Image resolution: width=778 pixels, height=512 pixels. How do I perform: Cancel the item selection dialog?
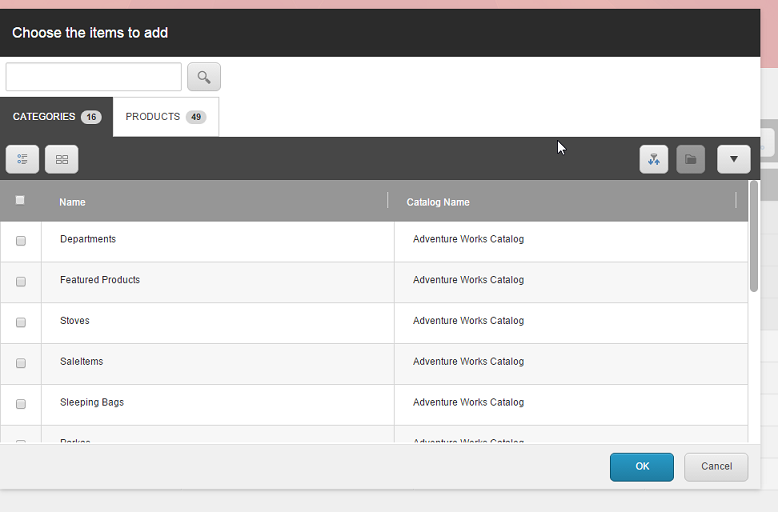[716, 466]
